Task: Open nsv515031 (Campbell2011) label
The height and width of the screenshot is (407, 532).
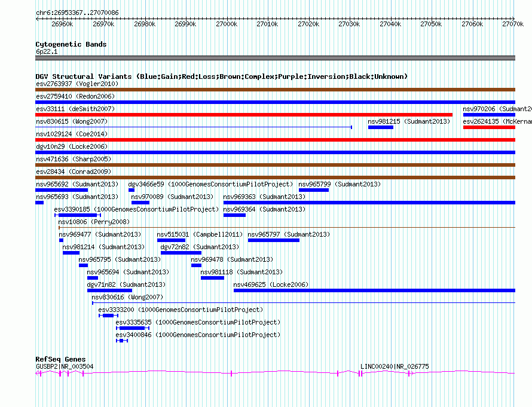Action: click(200, 234)
